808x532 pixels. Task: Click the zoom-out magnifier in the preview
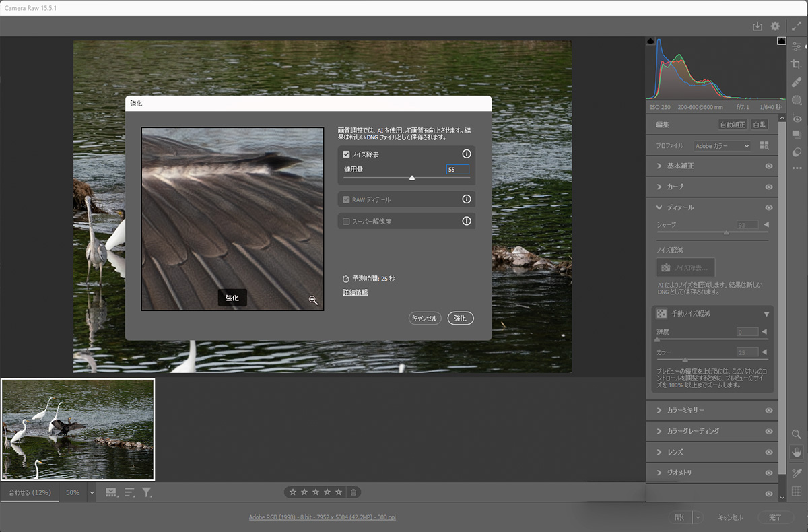[x=313, y=300]
